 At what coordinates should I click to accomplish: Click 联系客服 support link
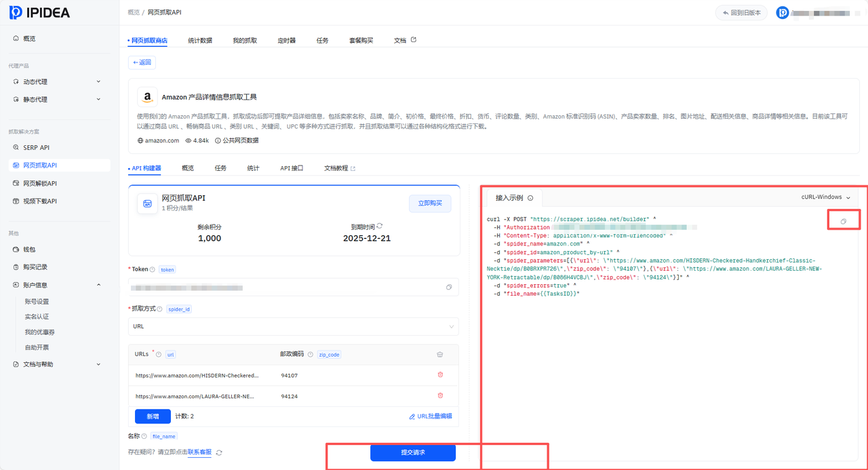[x=199, y=452]
